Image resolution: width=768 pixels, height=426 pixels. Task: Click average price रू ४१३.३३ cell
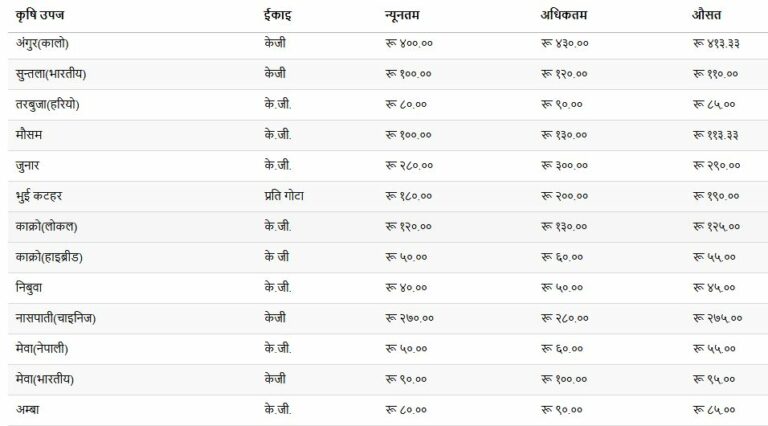pyautogui.click(x=716, y=44)
